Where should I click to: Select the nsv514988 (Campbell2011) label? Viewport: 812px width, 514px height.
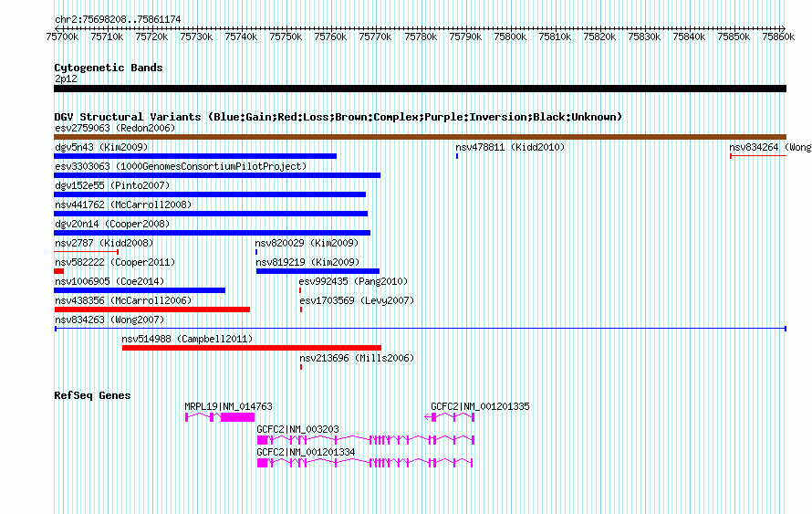pyautogui.click(x=187, y=339)
